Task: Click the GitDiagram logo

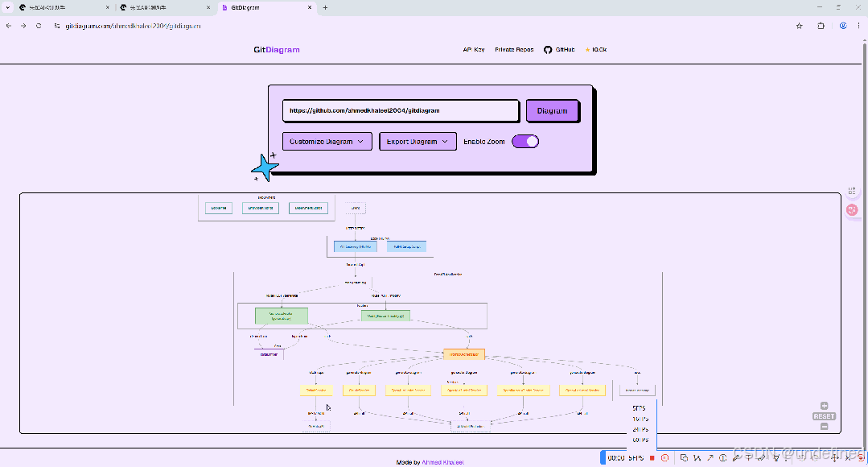Action: click(x=277, y=50)
